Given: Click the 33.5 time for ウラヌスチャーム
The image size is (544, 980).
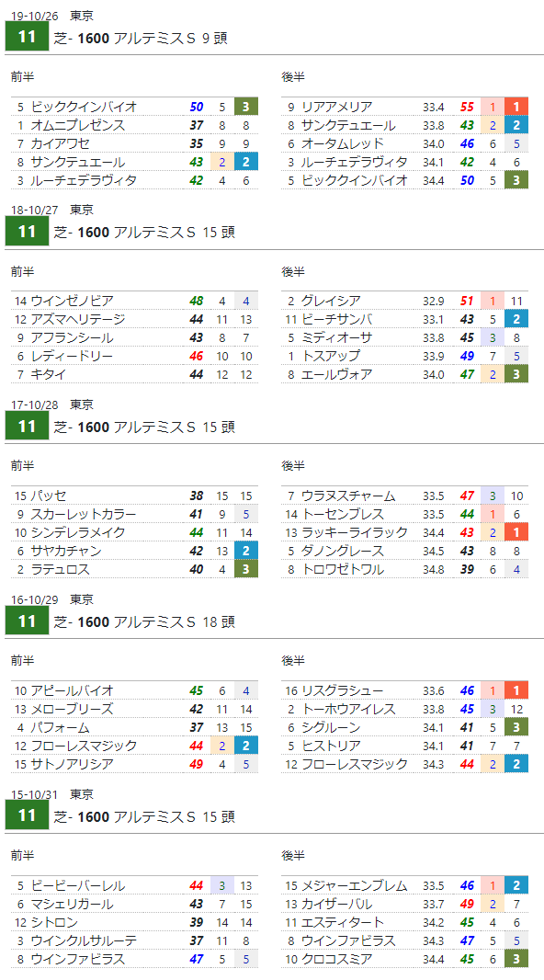Looking at the screenshot, I should pos(434,496).
